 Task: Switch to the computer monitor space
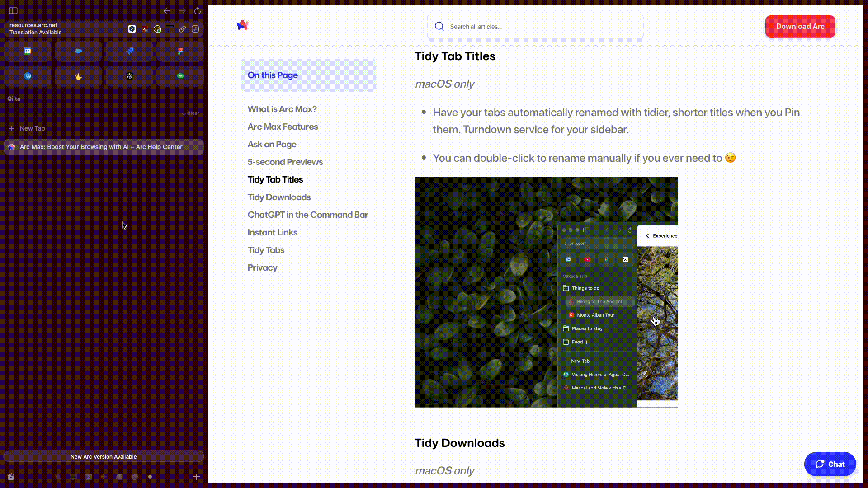[x=73, y=477]
